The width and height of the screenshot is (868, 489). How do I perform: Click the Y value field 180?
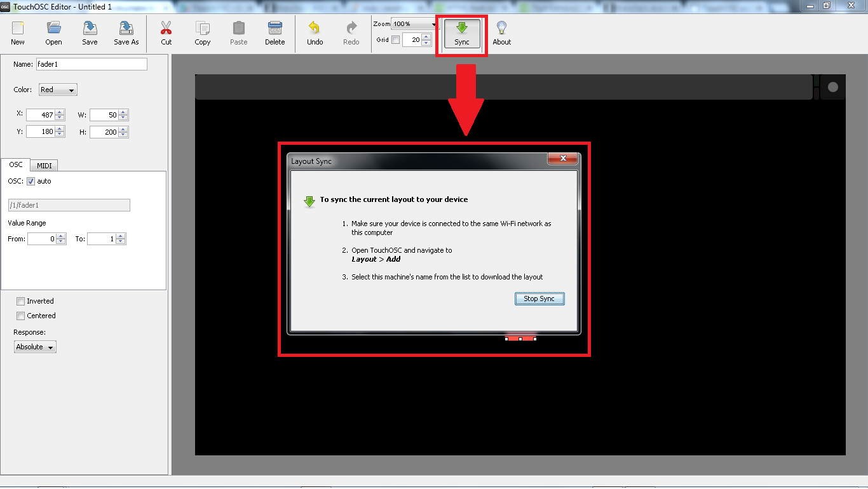click(x=41, y=132)
